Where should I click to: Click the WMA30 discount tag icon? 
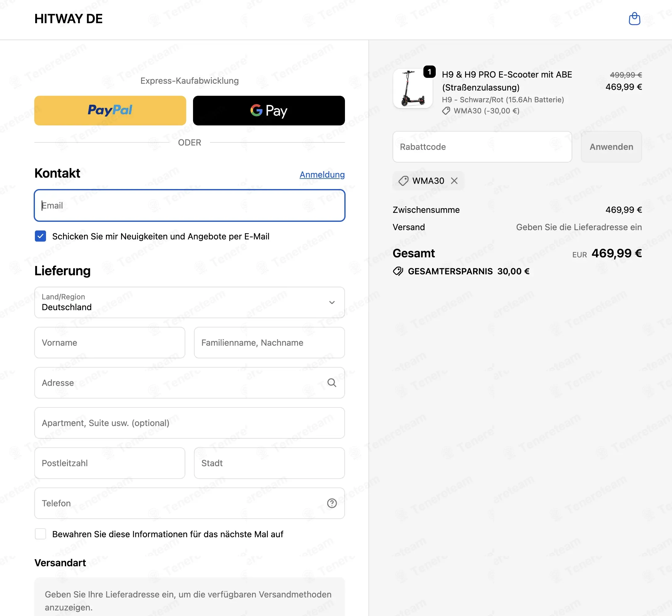403,181
